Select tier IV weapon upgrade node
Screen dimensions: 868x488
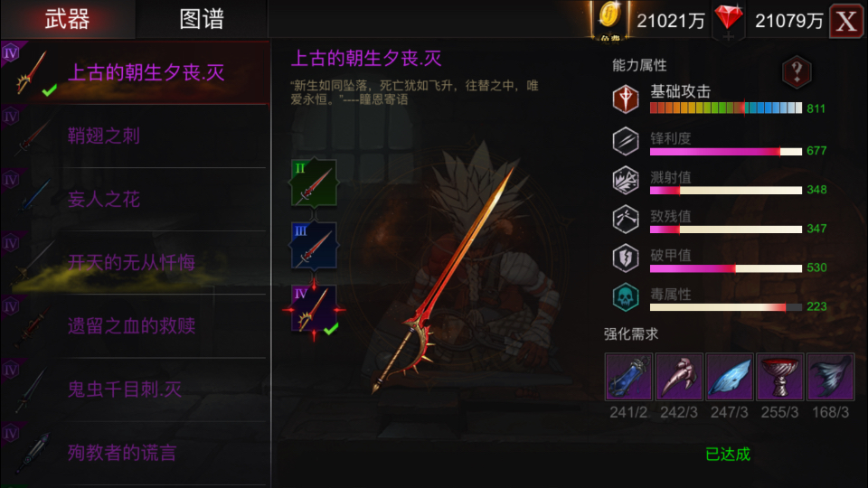pyautogui.click(x=314, y=309)
